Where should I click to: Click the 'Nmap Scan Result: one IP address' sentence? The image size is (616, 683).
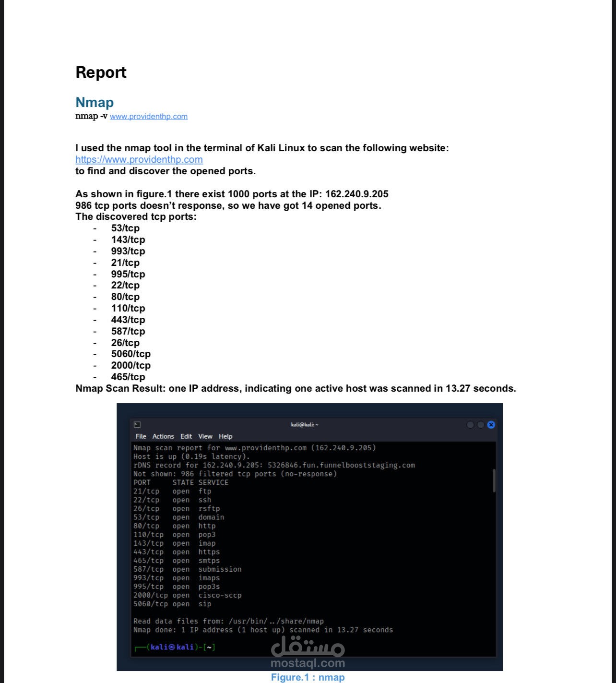(x=296, y=388)
